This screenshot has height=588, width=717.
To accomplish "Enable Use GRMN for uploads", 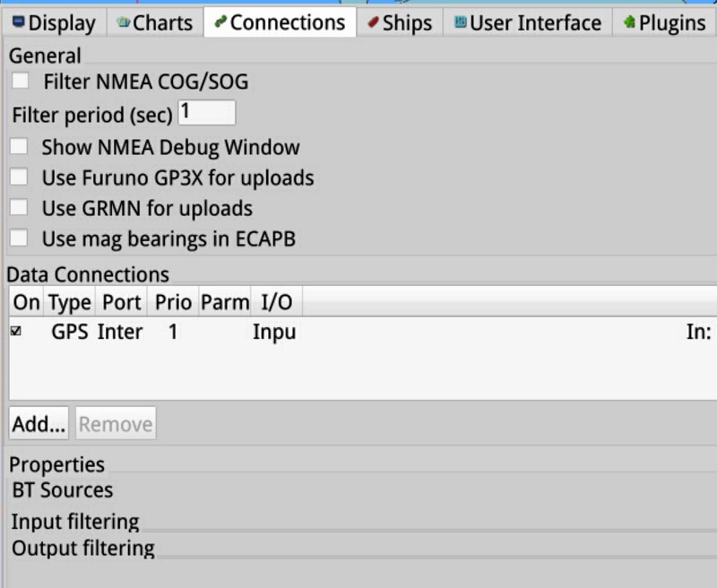I will [x=19, y=207].
